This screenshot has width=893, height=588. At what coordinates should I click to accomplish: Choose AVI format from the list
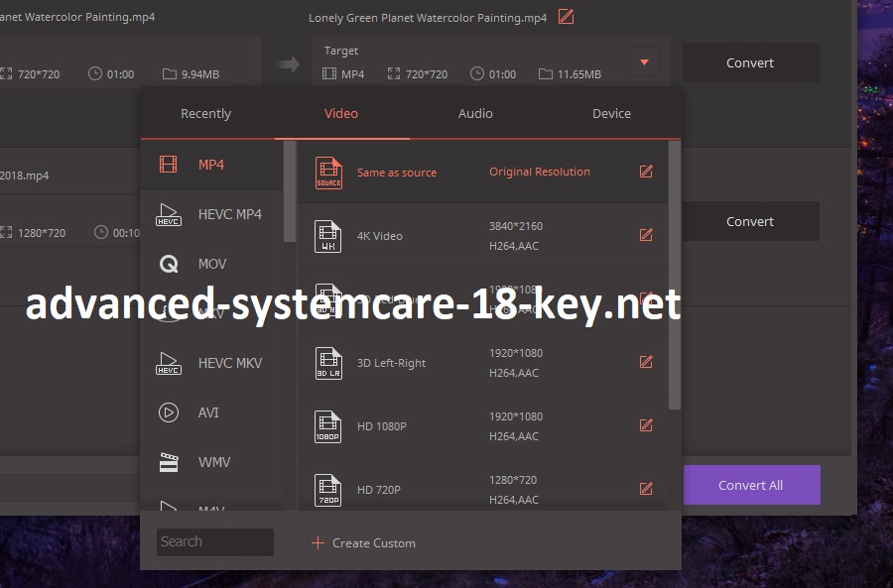(x=207, y=412)
